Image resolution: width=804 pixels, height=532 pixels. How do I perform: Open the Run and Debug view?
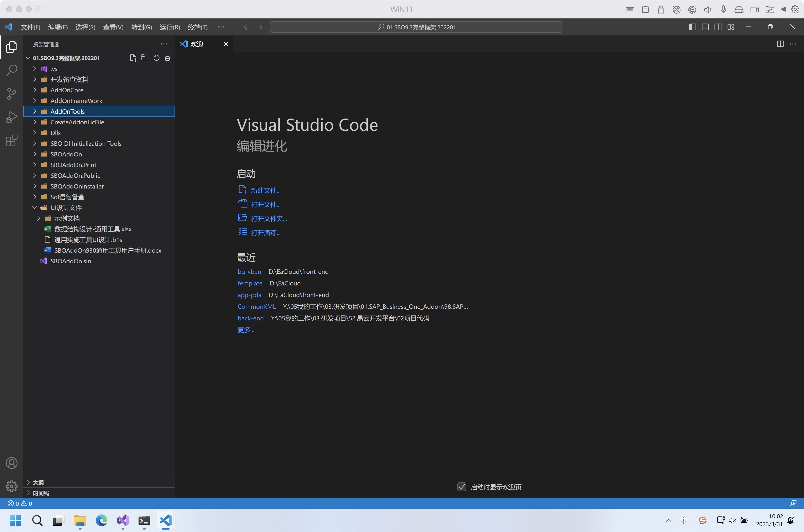(x=11, y=117)
